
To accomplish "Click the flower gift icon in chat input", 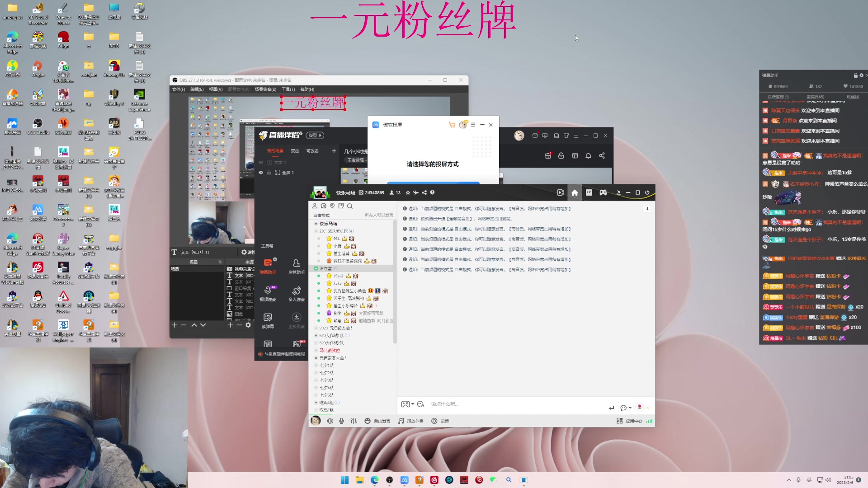I will tap(639, 407).
